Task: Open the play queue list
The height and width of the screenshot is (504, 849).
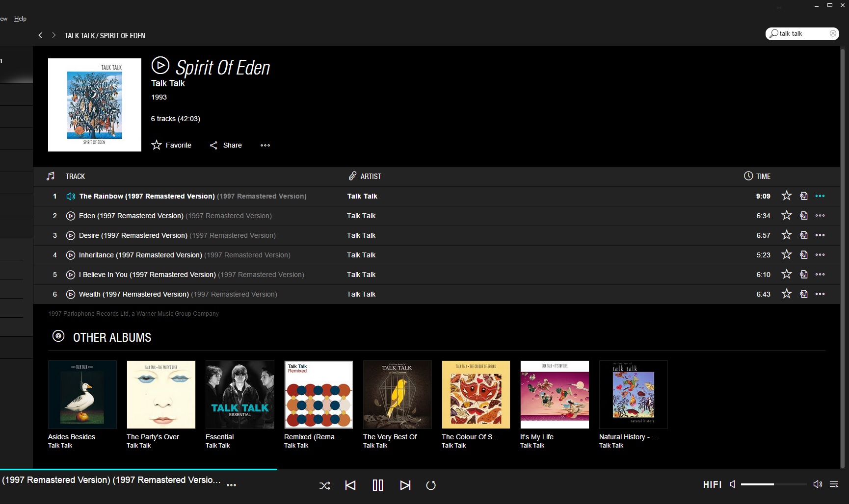Action: click(x=834, y=484)
